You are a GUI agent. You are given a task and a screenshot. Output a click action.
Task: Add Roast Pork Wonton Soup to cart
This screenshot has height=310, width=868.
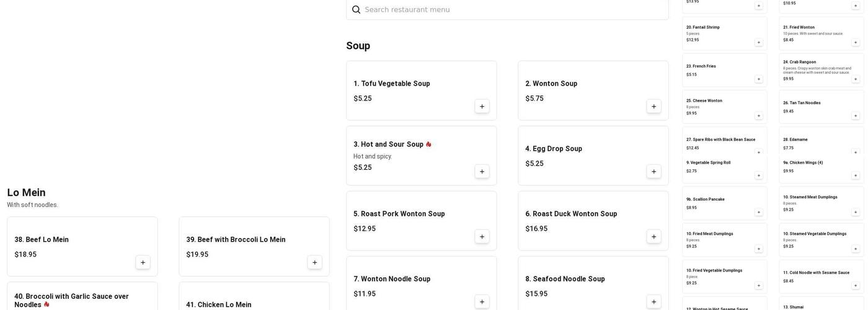coord(482,237)
